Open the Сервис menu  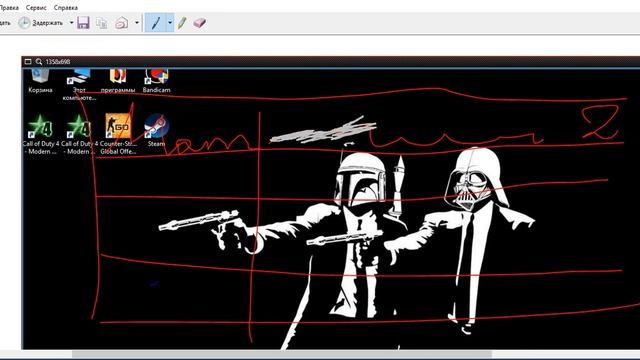tap(36, 8)
